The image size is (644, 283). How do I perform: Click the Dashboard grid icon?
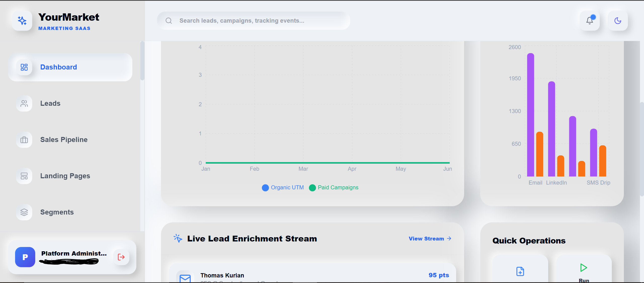[x=24, y=67]
